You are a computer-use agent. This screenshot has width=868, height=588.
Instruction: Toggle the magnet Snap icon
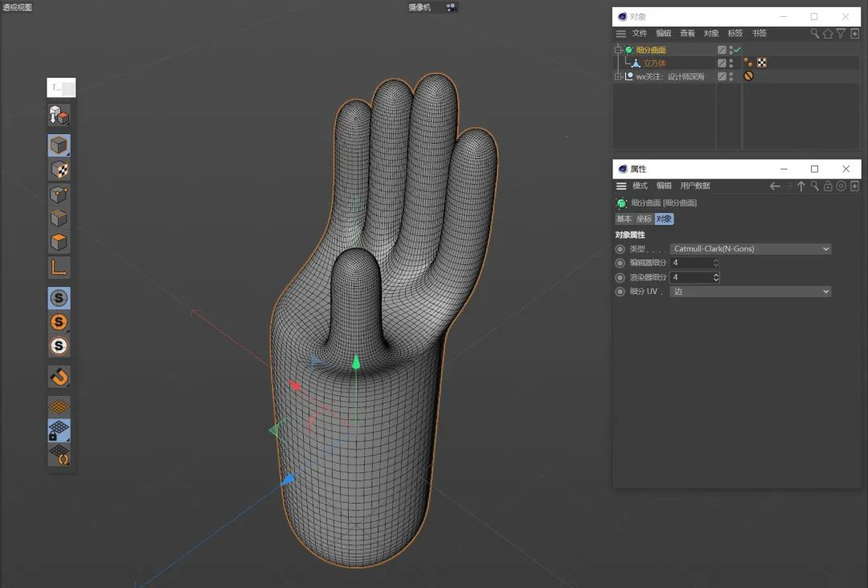(x=59, y=376)
